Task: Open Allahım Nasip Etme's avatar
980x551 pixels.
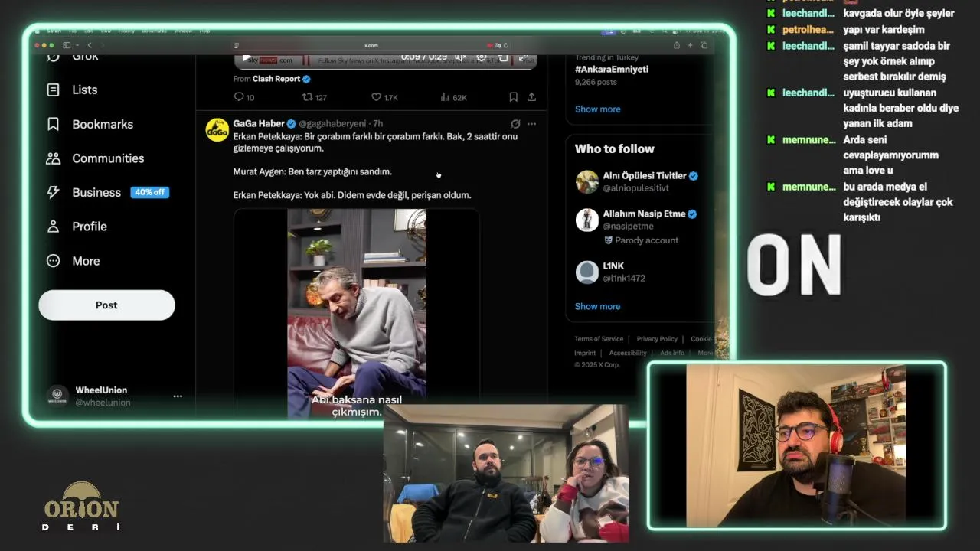Action: coord(587,220)
